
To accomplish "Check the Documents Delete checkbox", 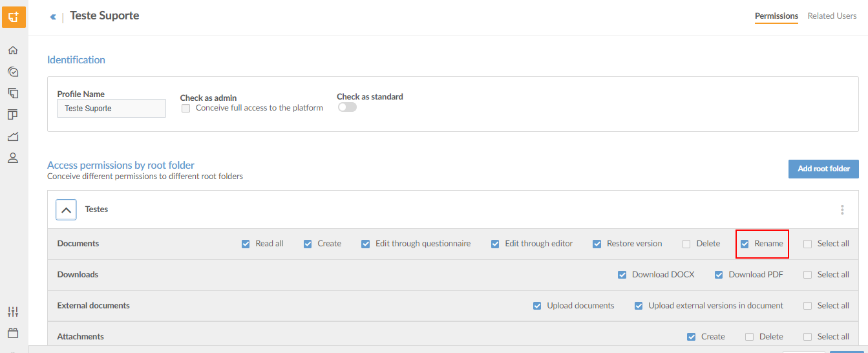I will [686, 244].
